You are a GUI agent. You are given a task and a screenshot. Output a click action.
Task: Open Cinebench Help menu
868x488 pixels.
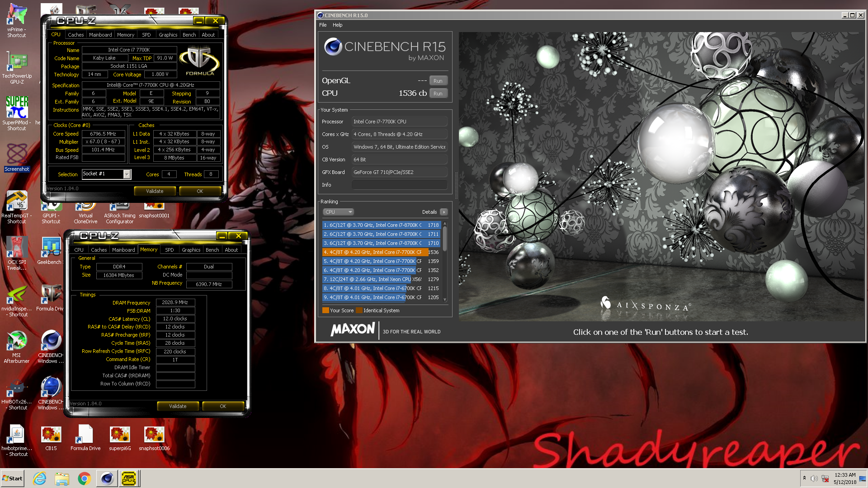point(338,25)
